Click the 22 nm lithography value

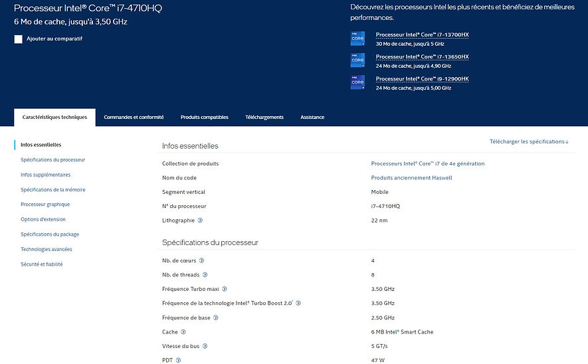coord(379,221)
